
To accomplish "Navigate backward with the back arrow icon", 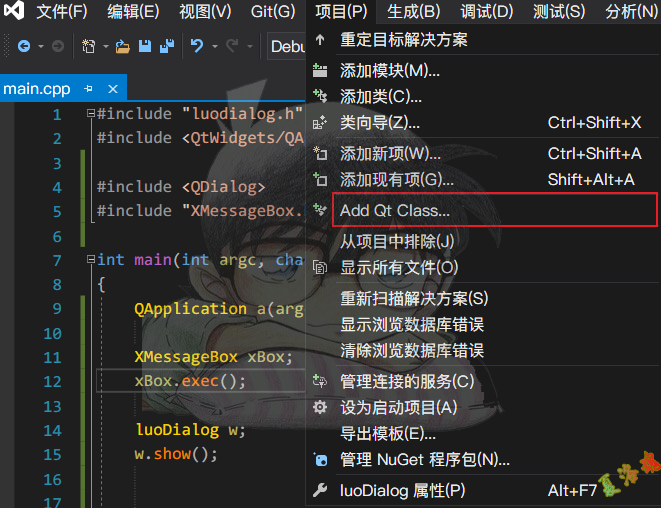I will [24, 46].
